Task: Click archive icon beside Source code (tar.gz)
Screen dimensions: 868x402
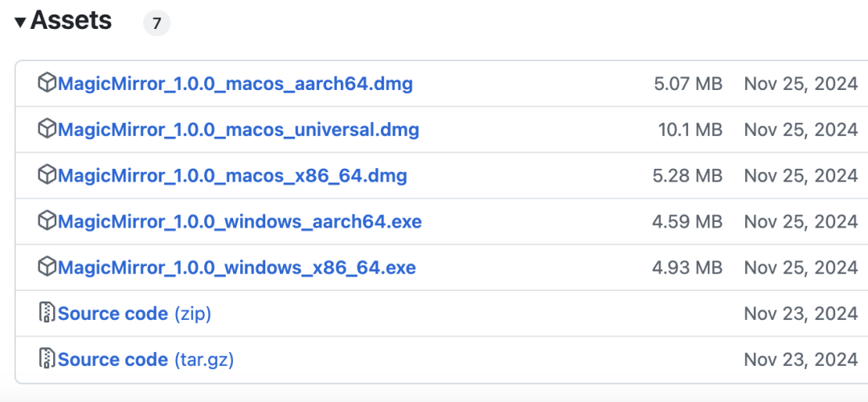Action: [x=47, y=359]
